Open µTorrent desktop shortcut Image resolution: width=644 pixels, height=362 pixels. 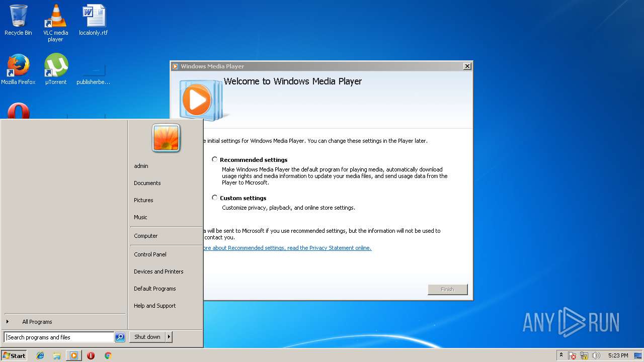coord(56,69)
